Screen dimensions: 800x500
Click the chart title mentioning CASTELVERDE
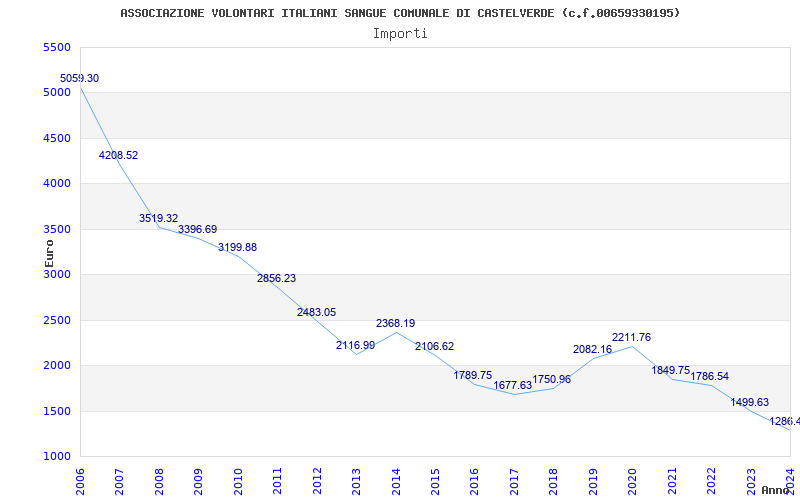401,13
